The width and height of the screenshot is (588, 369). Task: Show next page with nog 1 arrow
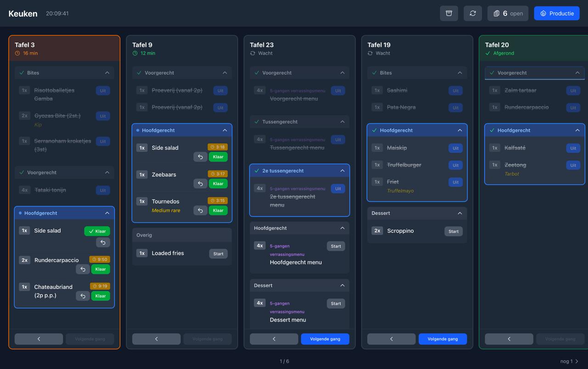tap(570, 361)
